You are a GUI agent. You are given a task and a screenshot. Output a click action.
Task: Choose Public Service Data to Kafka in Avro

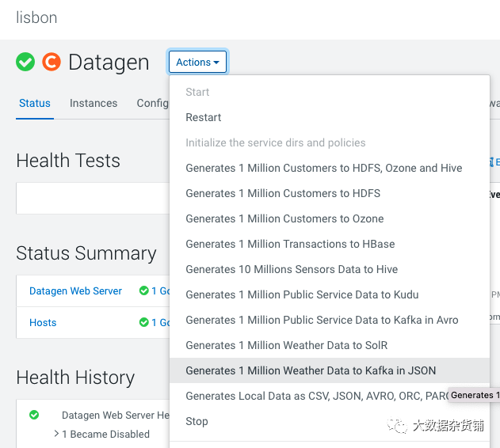(330, 320)
